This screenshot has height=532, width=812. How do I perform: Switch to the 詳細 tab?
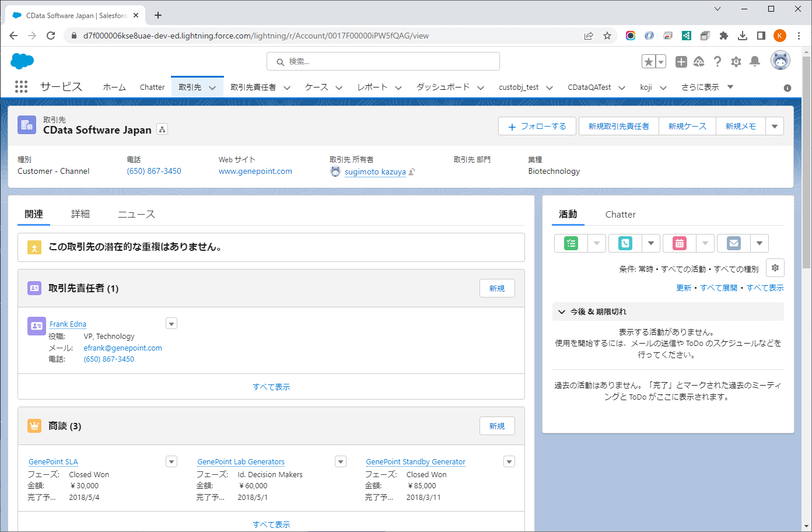[80, 214]
